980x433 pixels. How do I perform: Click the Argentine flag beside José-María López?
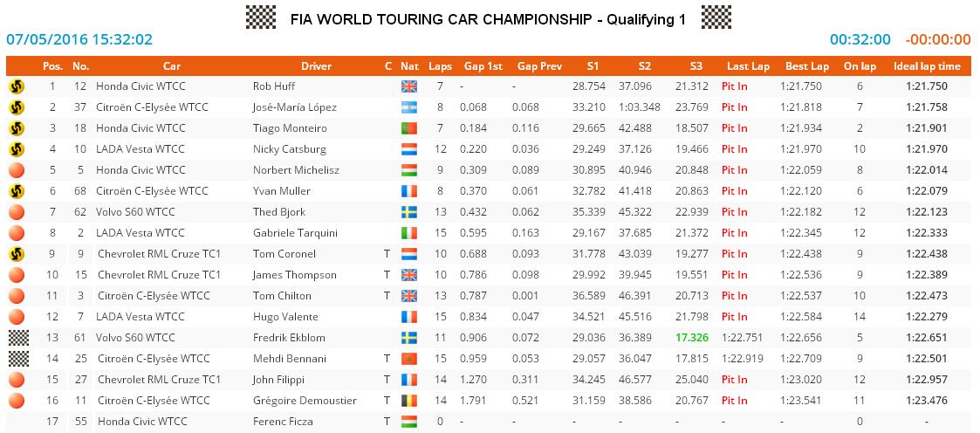(x=409, y=107)
